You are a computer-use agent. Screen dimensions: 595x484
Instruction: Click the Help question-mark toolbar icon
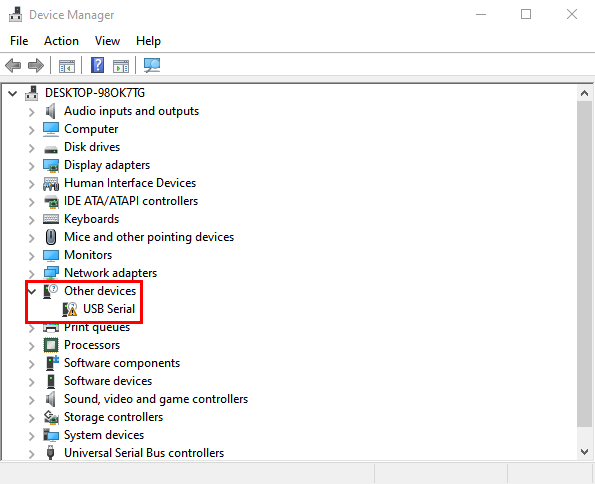(x=98, y=65)
